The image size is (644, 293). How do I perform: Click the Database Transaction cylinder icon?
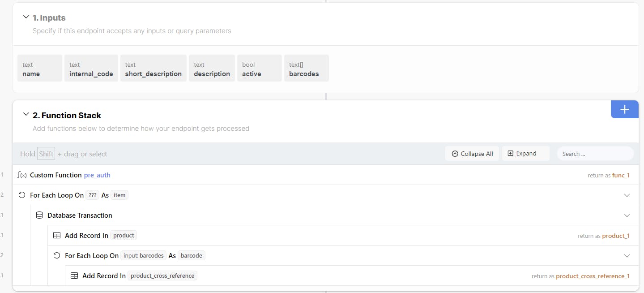coord(39,215)
